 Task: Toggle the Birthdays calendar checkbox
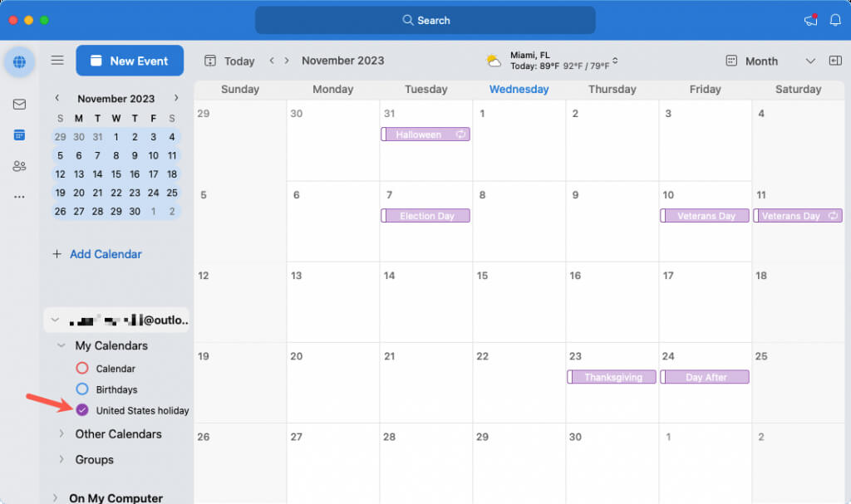click(x=82, y=389)
